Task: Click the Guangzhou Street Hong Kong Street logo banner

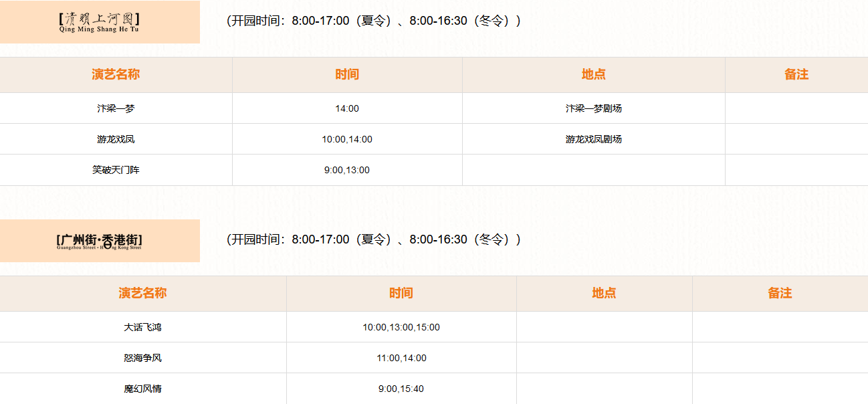Action: 100,241
